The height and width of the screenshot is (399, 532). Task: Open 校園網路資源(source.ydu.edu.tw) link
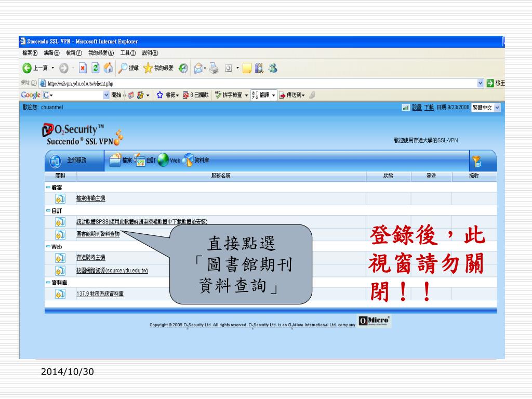[x=112, y=271]
